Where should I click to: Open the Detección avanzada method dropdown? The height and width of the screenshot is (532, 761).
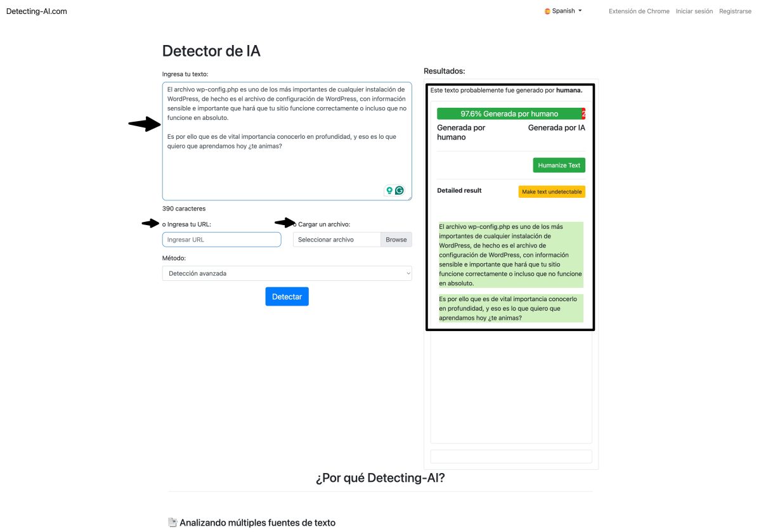[287, 273]
